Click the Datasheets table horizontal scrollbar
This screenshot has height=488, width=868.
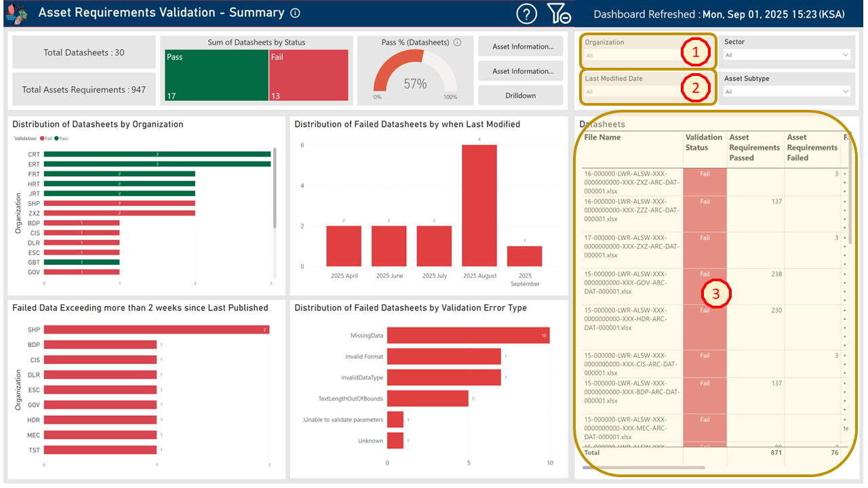(x=644, y=467)
